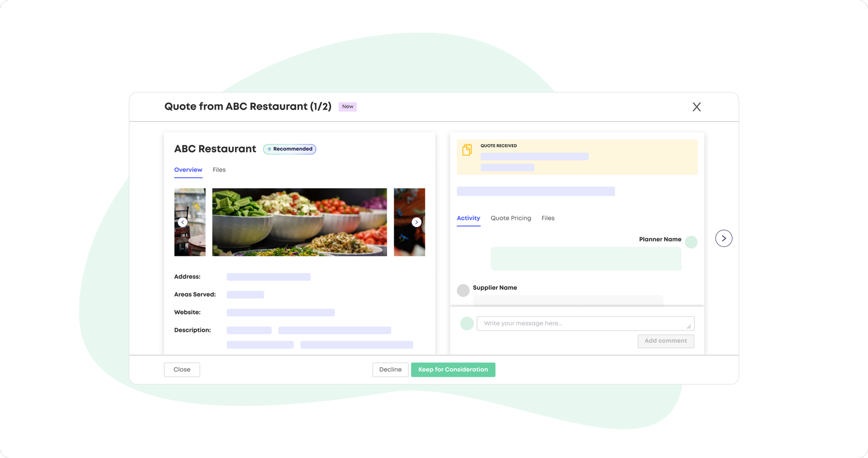The height and width of the screenshot is (458, 868).
Task: Click the Close button at bottom left
Action: pyautogui.click(x=182, y=369)
